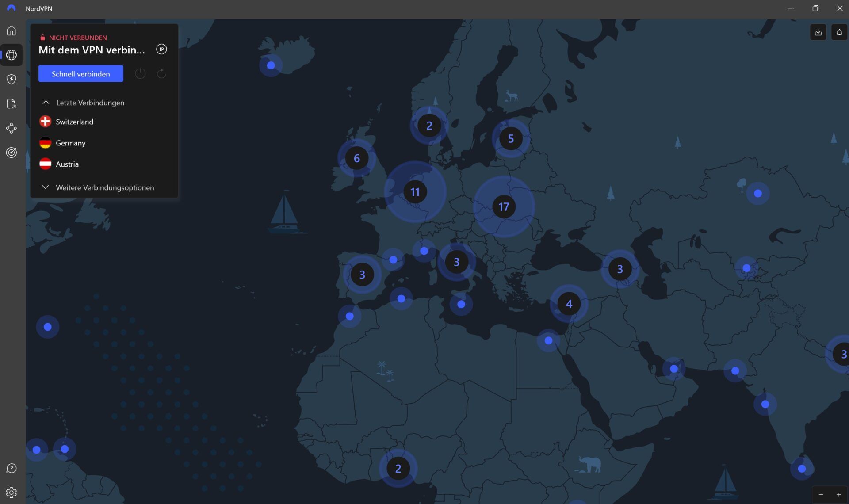Open settings gear icon

(x=11, y=493)
